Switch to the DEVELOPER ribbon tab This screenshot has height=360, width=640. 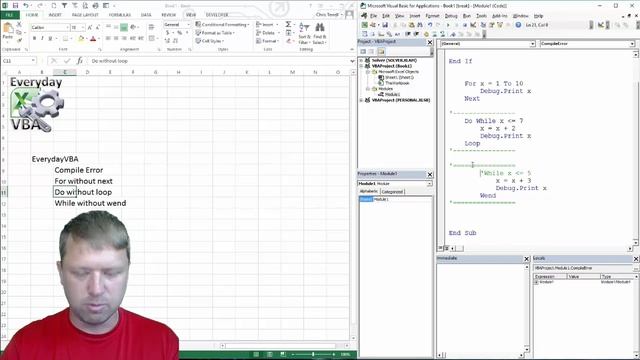[217, 15]
